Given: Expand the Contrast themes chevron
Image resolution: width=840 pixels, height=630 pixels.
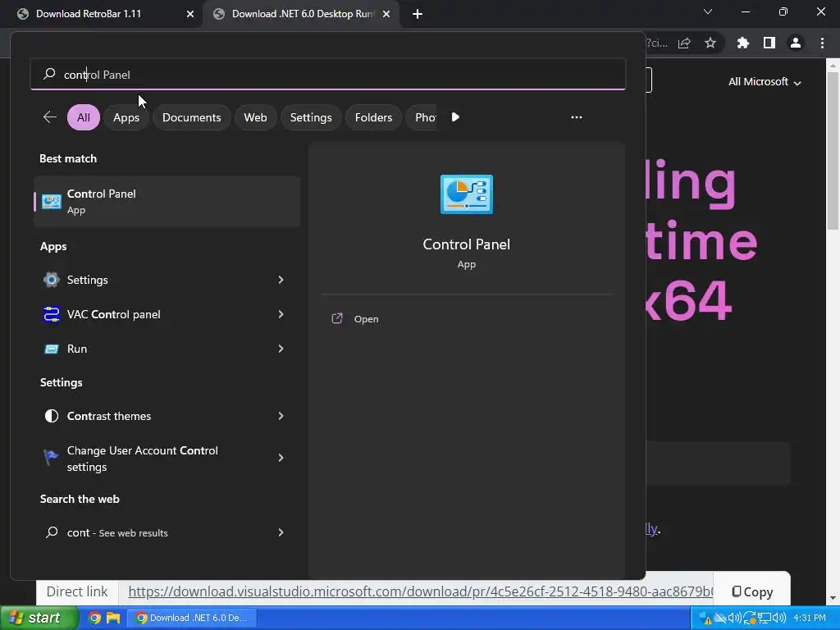Looking at the screenshot, I should click(x=281, y=416).
